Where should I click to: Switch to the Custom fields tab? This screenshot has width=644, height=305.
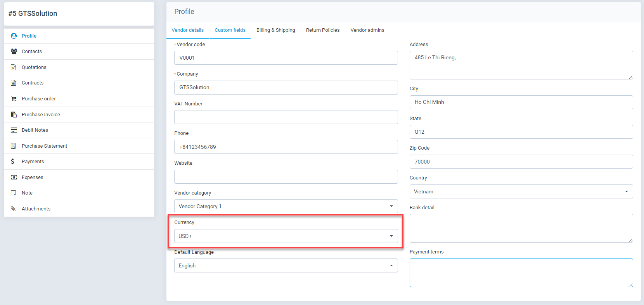(230, 30)
